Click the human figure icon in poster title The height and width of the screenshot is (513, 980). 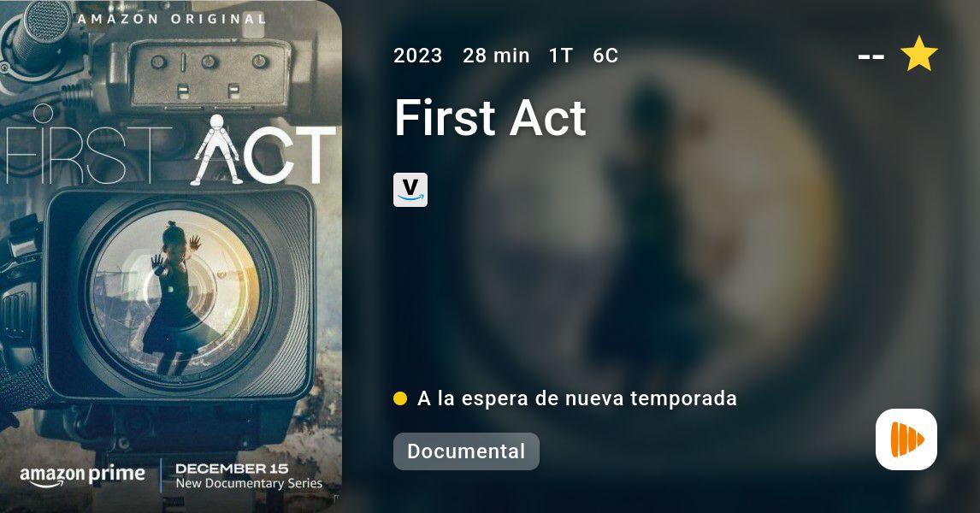(x=217, y=150)
